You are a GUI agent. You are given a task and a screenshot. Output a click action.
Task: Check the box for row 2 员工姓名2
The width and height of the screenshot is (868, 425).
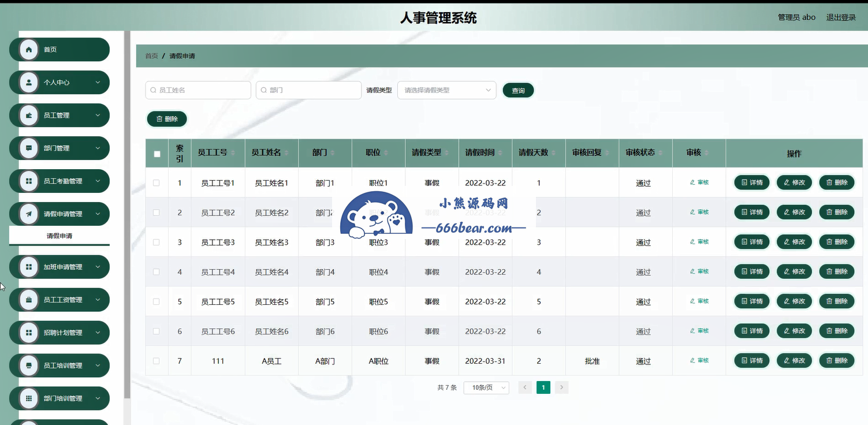tap(157, 212)
